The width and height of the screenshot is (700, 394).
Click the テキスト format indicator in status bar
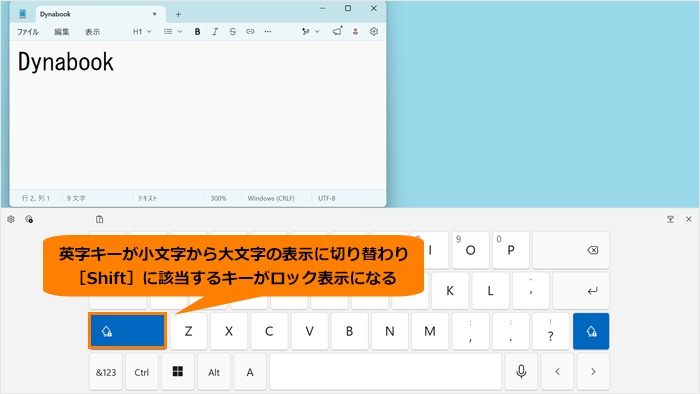point(147,198)
